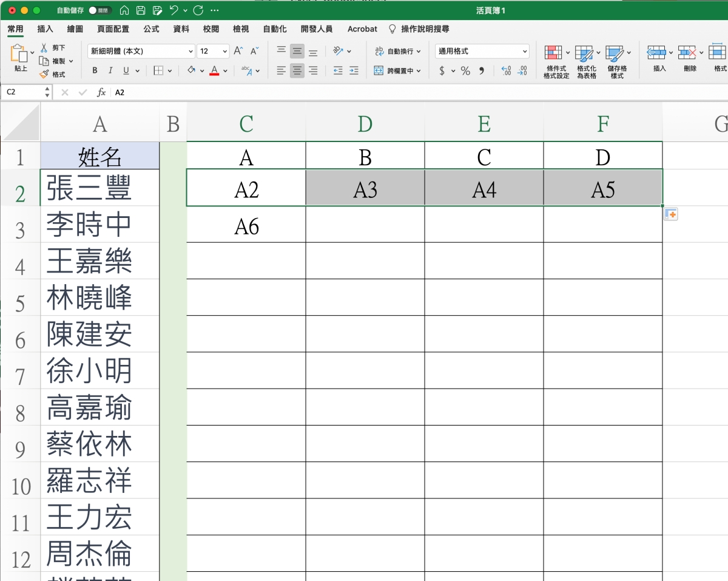The height and width of the screenshot is (581, 728).
Task: Open Cell Styles (儲存格樣式)
Action: click(618, 62)
